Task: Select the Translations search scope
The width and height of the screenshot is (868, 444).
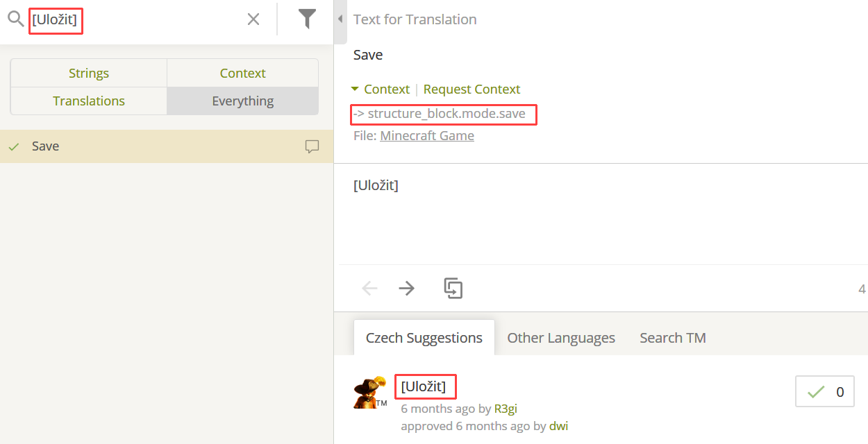Action: coord(89,101)
